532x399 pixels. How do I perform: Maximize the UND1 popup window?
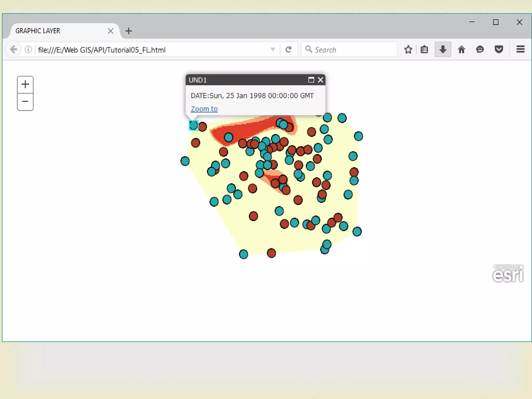click(x=311, y=80)
